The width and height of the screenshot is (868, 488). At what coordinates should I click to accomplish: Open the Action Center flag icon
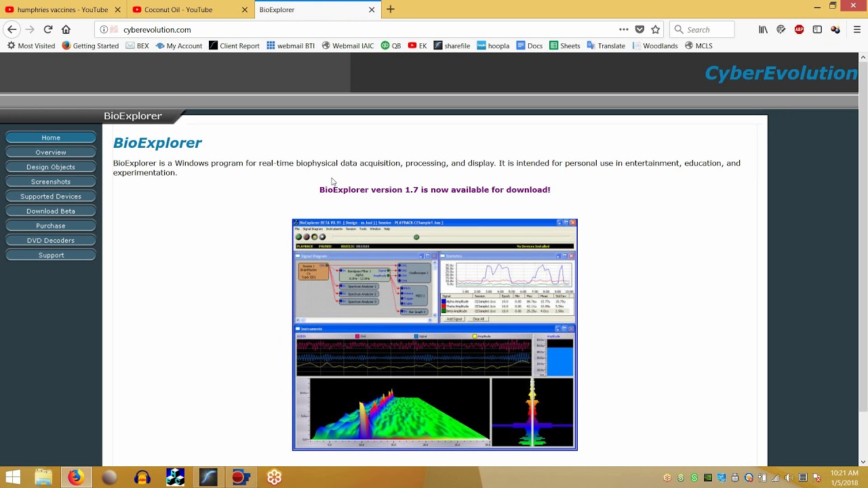[817, 478]
